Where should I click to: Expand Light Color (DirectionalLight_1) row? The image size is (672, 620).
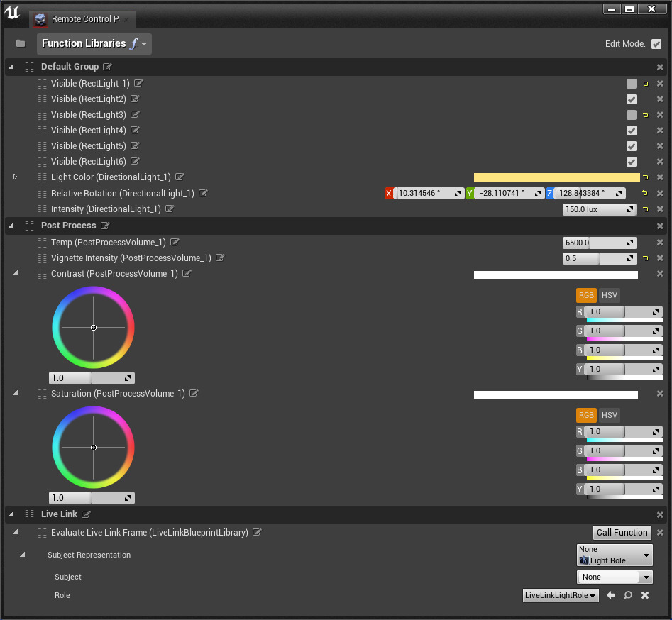click(x=15, y=177)
